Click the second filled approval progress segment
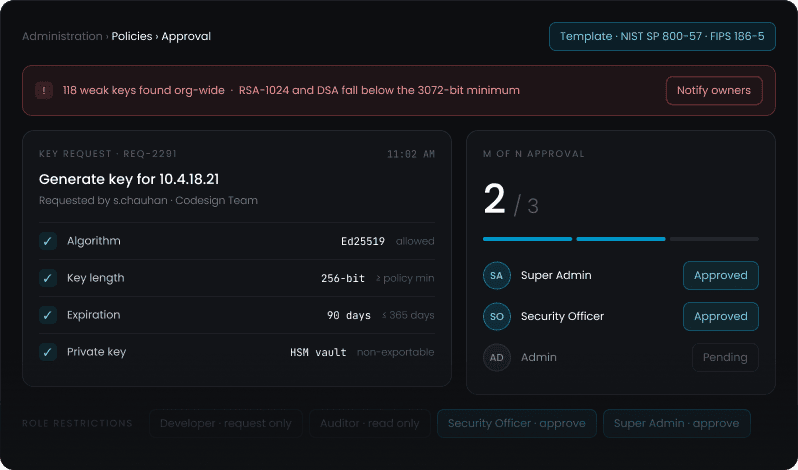 click(621, 239)
